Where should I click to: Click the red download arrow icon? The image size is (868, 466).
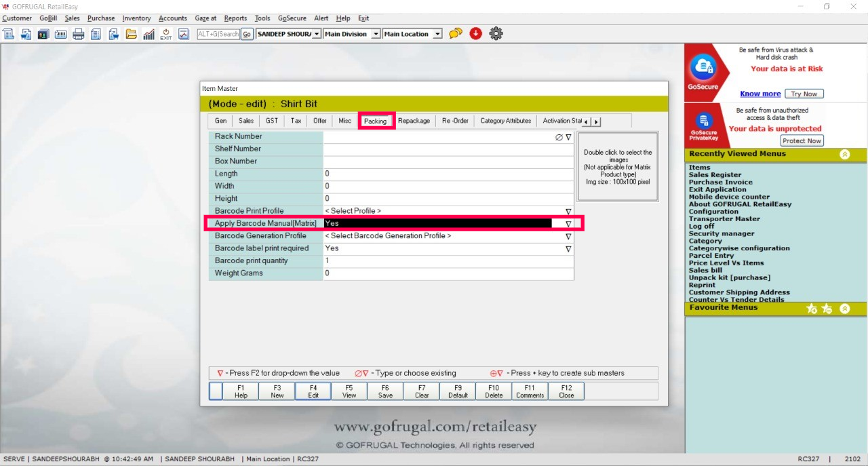pos(475,33)
